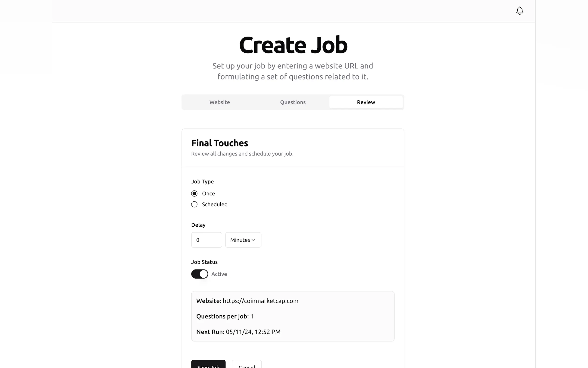Click the Next Run date and time

(x=253, y=332)
